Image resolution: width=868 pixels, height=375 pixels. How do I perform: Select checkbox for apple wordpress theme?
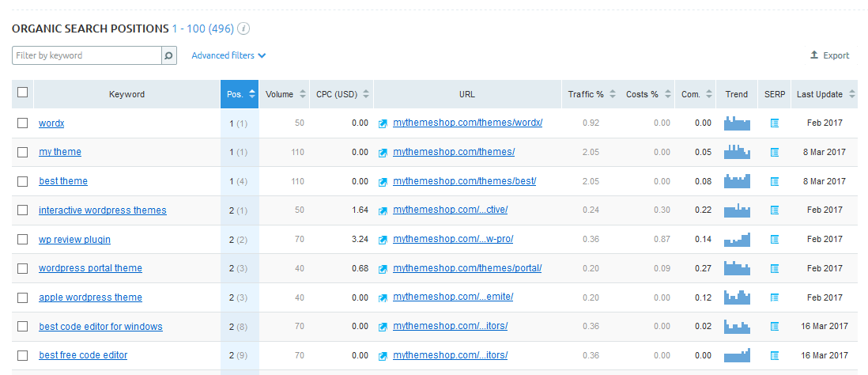(22, 297)
